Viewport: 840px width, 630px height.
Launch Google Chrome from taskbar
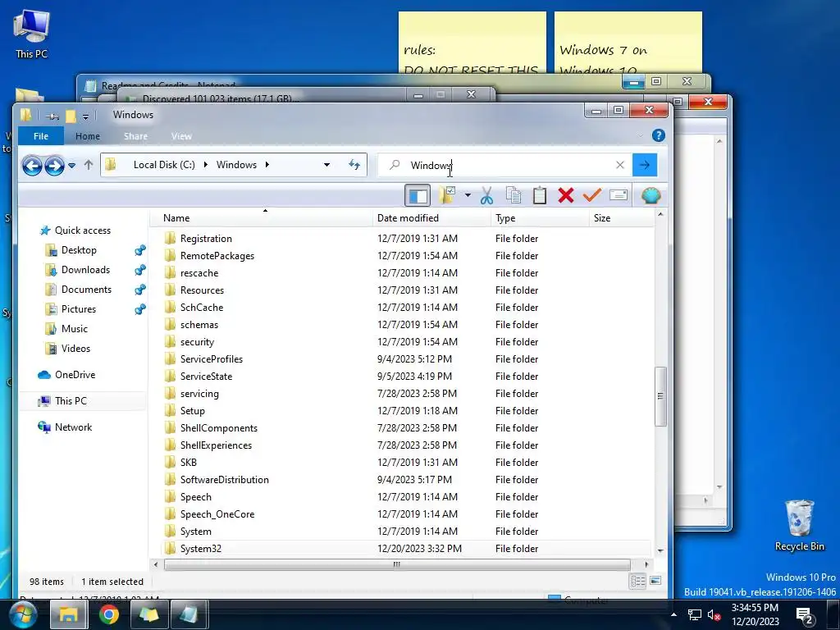108,614
